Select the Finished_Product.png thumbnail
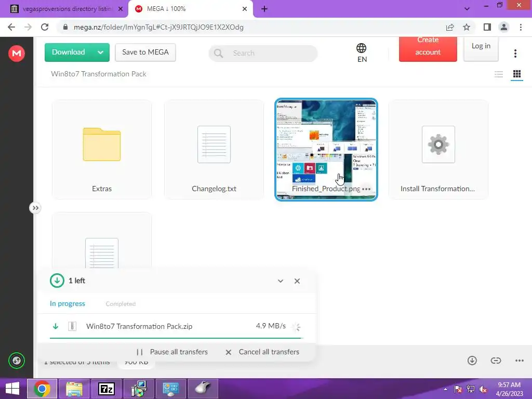Screen dimensions: 532x399 click(326, 149)
